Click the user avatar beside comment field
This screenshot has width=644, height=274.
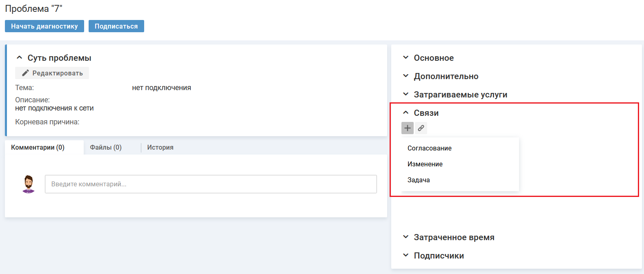(28, 184)
